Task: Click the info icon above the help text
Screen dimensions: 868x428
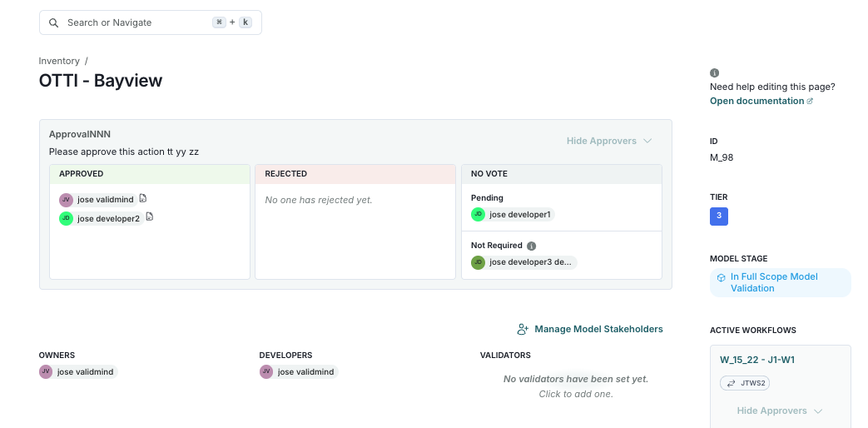Action: pos(714,73)
